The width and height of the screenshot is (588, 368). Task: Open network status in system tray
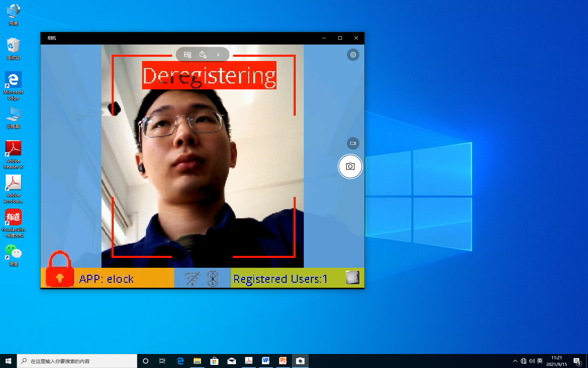524,361
